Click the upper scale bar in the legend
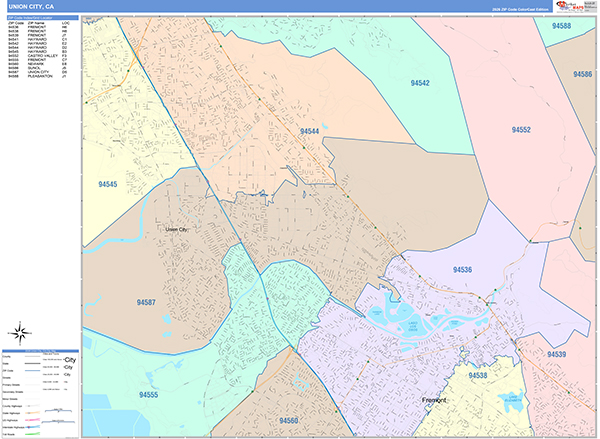This screenshot has height=439, width=600. pos(58,410)
